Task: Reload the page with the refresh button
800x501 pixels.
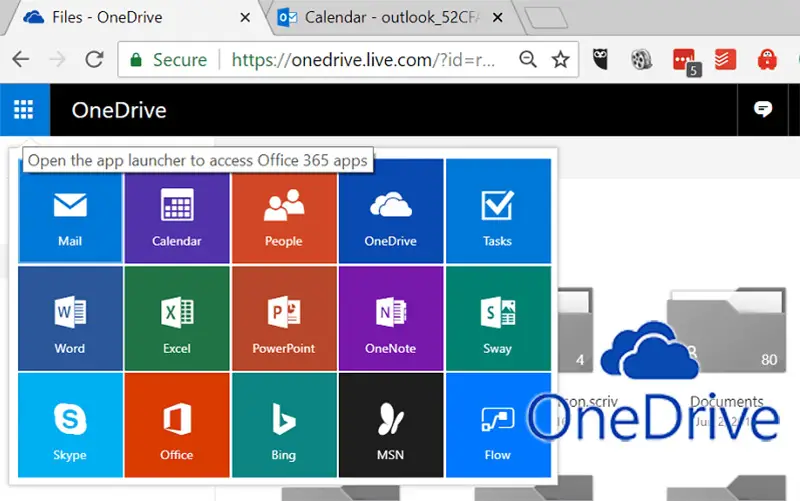Action: coord(94,60)
